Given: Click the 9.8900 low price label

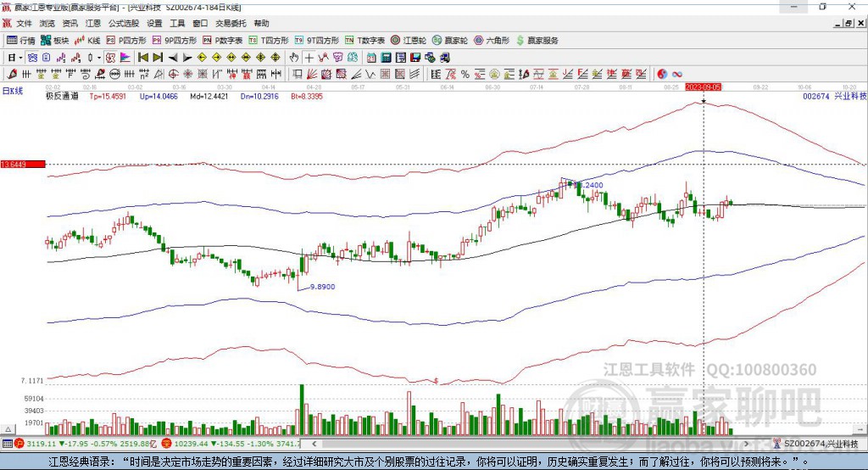Looking at the screenshot, I should click(322, 287).
